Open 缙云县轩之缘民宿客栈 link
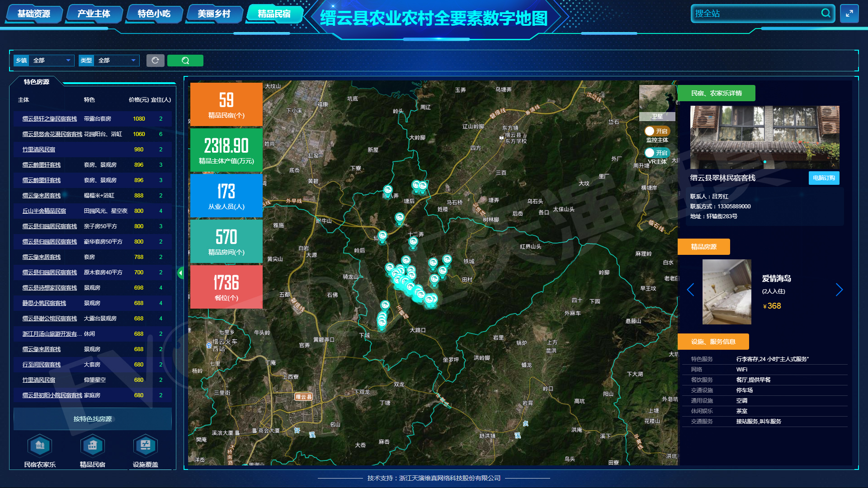Image resolution: width=868 pixels, height=488 pixels. click(50, 119)
